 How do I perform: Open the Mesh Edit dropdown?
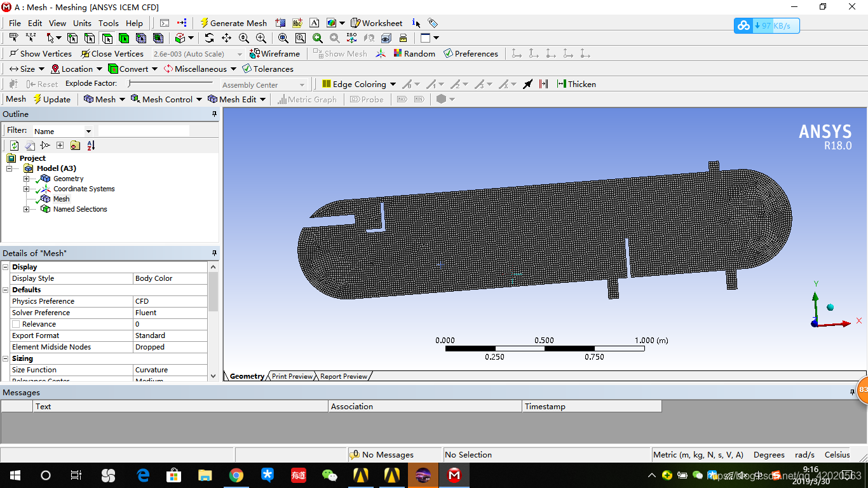point(236,99)
